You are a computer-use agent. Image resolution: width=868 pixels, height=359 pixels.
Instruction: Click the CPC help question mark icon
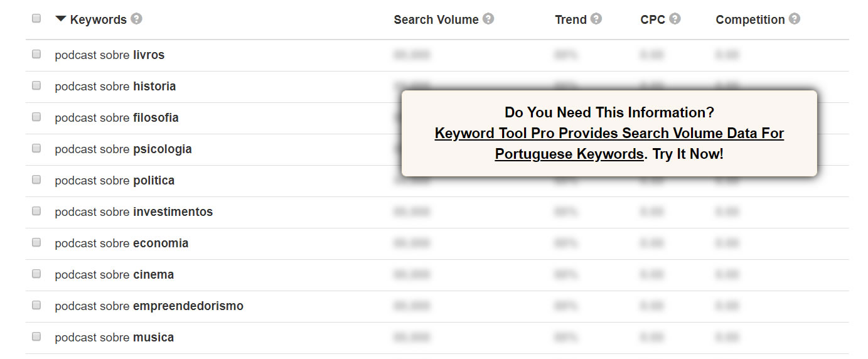[675, 19]
